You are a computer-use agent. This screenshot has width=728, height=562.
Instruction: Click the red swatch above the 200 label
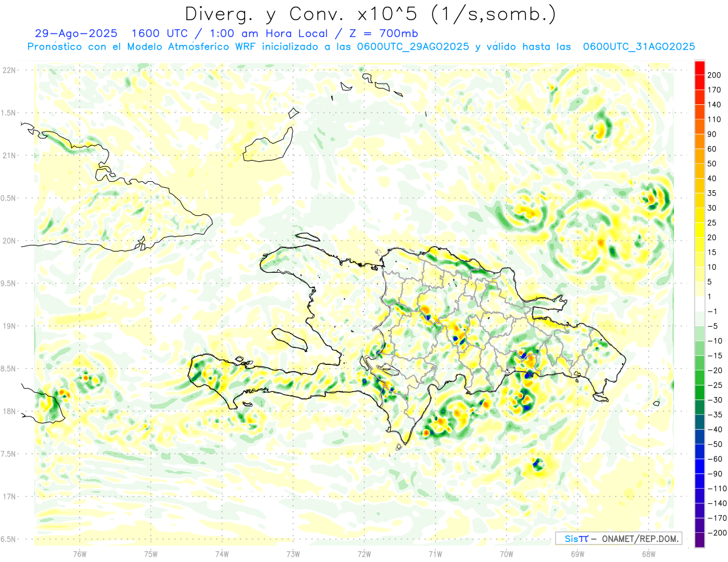tap(699, 68)
